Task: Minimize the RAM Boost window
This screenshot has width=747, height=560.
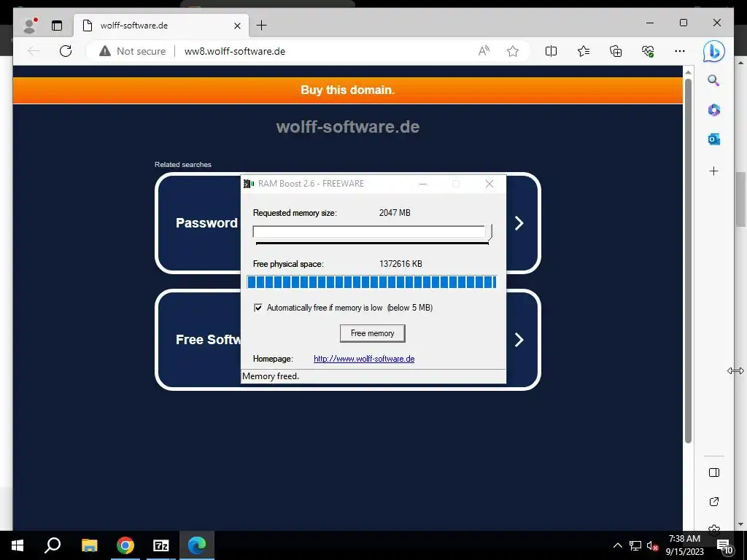Action: pos(422,184)
